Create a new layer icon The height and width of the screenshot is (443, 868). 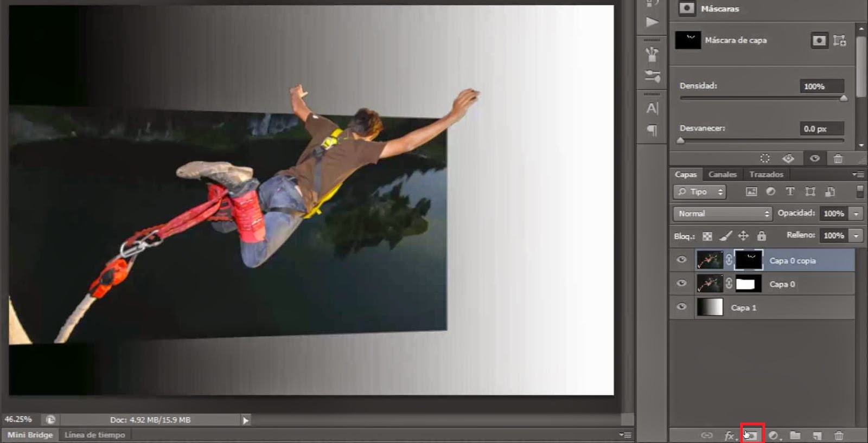[x=817, y=435]
